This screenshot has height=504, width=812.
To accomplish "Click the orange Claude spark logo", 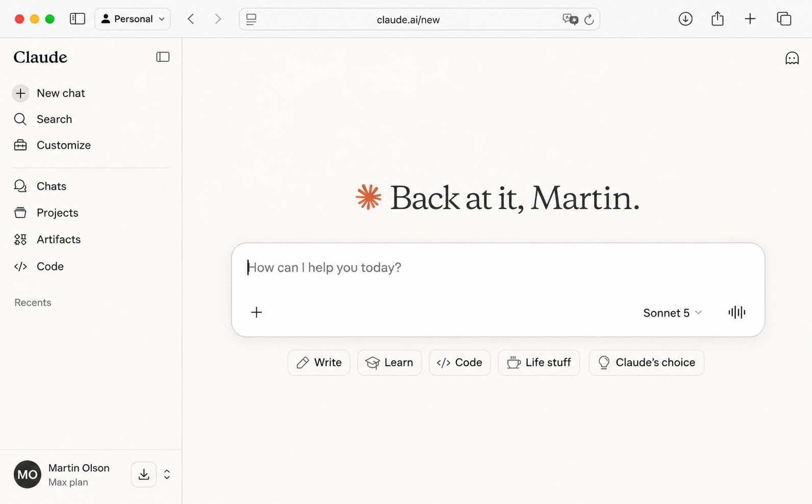I will [x=368, y=197].
